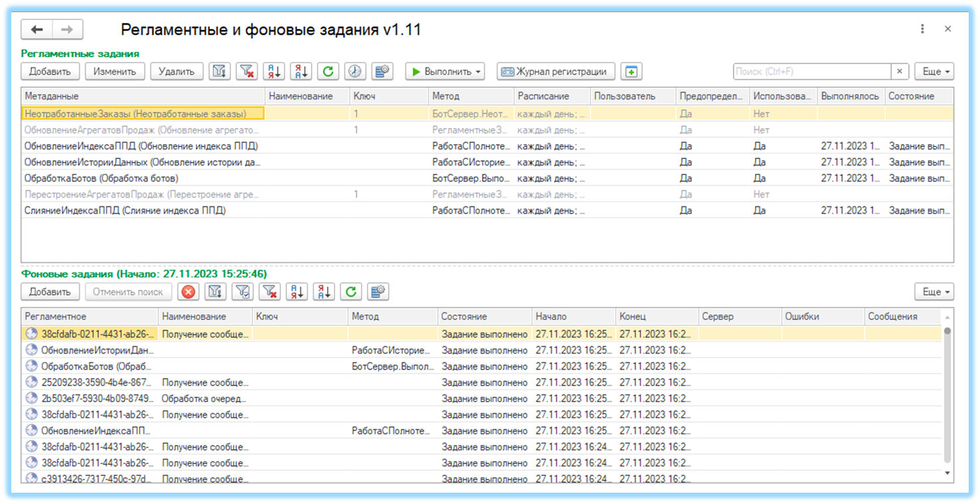Refresh the scheduled jobs list
The image size is (980, 504).
(x=328, y=71)
